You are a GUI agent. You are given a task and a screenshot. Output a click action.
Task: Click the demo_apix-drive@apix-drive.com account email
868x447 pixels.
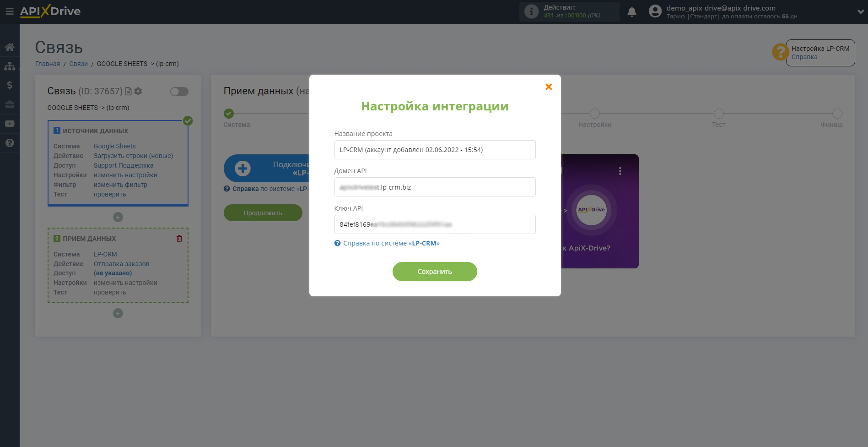pyautogui.click(x=721, y=8)
